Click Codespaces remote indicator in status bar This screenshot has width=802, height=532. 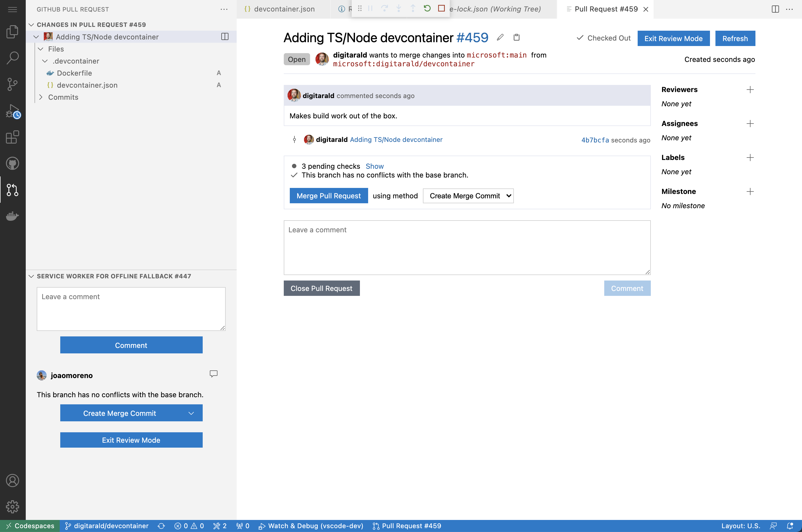pyautogui.click(x=30, y=526)
